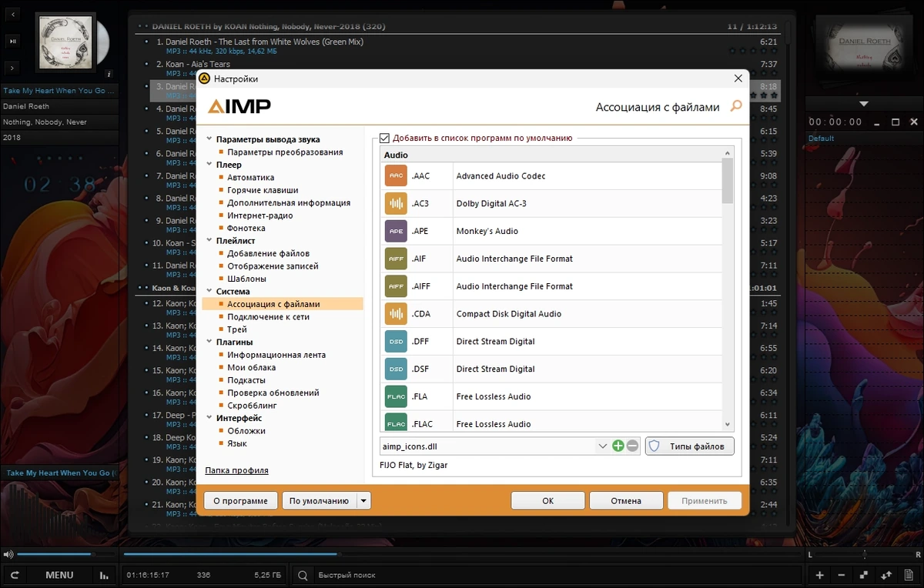Click the .DSF Direct Stream icon
The image size is (924, 588).
coord(396,369)
